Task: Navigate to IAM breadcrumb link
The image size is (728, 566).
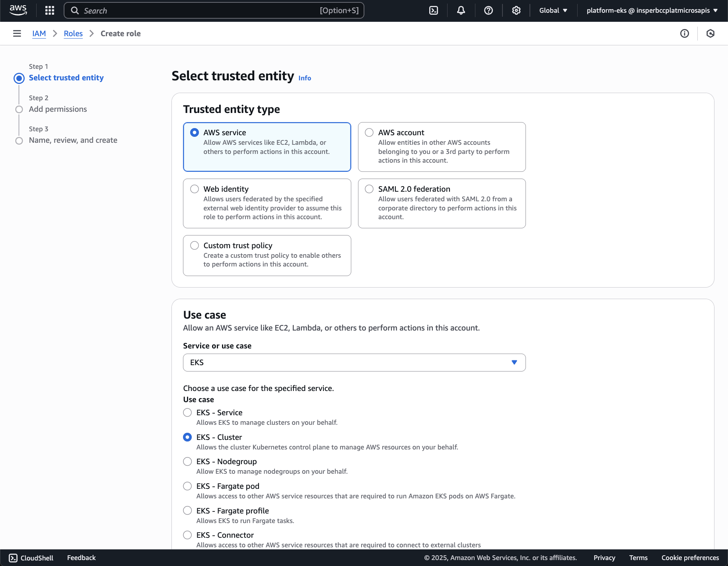Action: click(x=39, y=33)
